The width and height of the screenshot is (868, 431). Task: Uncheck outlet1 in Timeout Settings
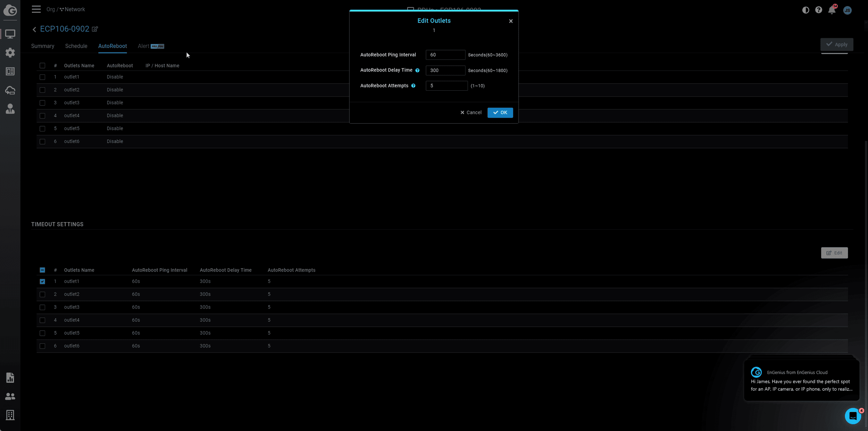[42, 282]
